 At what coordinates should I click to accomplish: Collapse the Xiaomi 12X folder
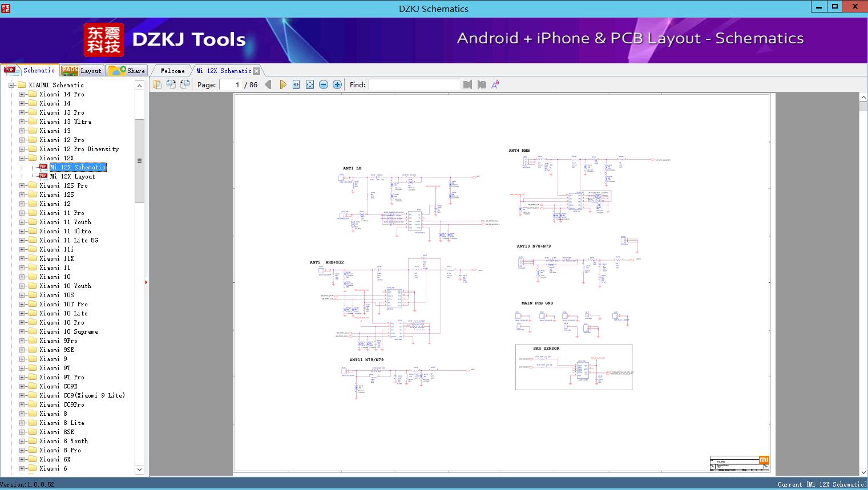point(22,158)
